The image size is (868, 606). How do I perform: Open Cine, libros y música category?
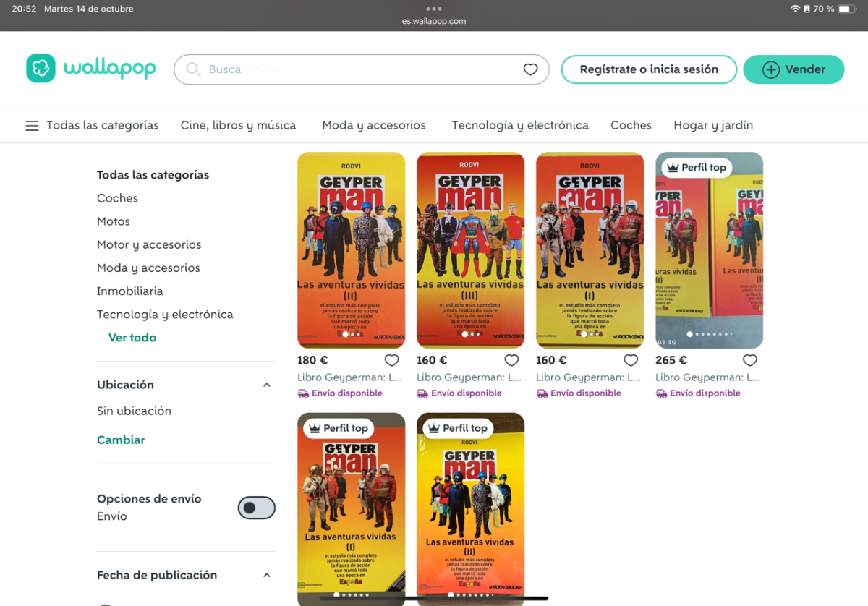[x=238, y=125]
